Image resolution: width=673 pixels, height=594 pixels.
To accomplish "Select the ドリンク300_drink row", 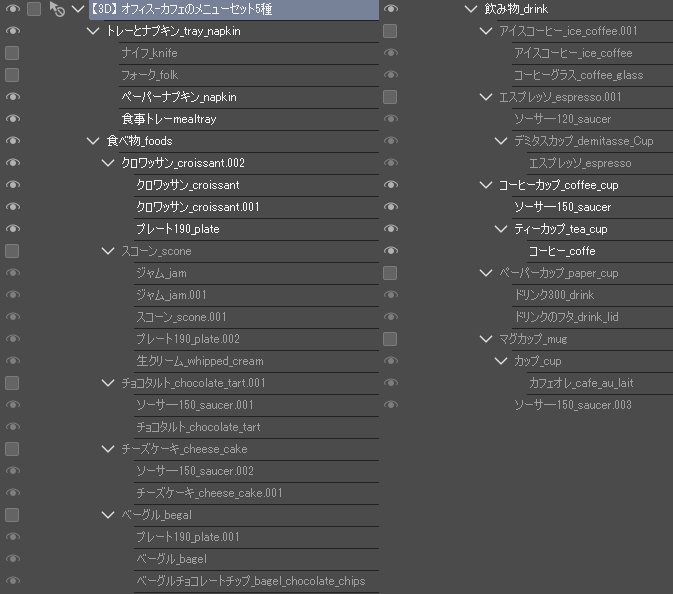I will tap(592, 295).
